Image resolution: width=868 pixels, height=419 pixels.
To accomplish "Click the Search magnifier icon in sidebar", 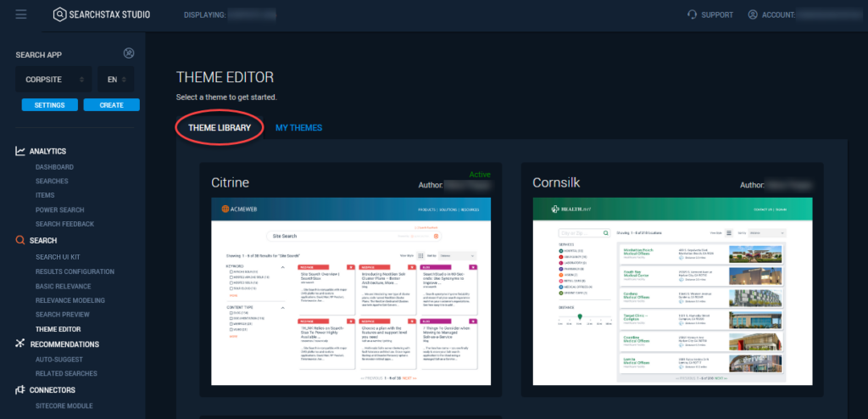I will point(20,241).
